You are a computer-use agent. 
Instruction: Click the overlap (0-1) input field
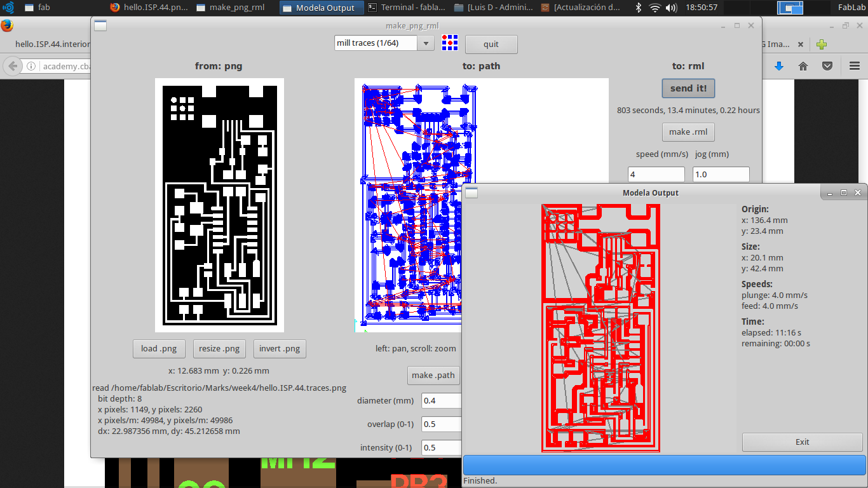click(441, 424)
